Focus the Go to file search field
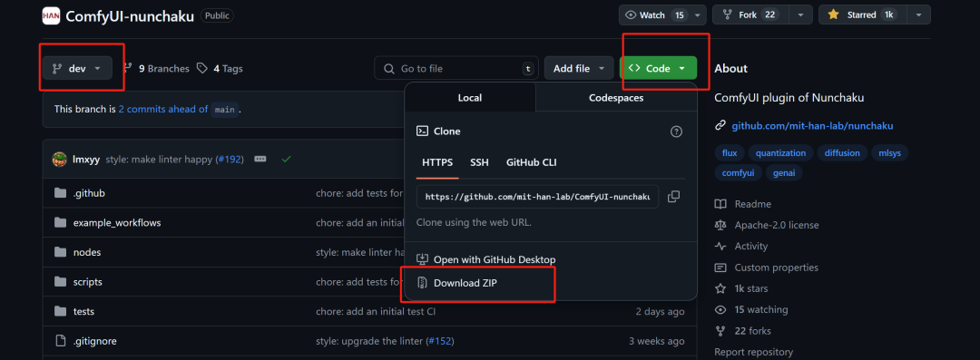 [x=456, y=68]
